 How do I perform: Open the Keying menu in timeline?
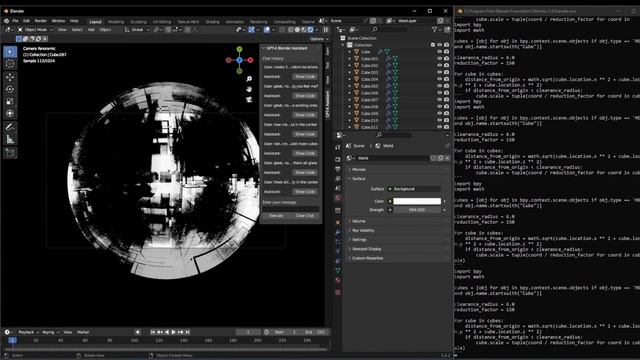50,332
